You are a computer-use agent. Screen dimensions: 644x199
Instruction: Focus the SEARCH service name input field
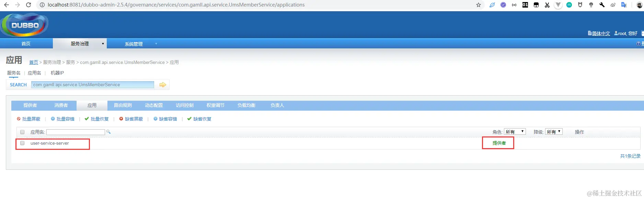(93, 85)
